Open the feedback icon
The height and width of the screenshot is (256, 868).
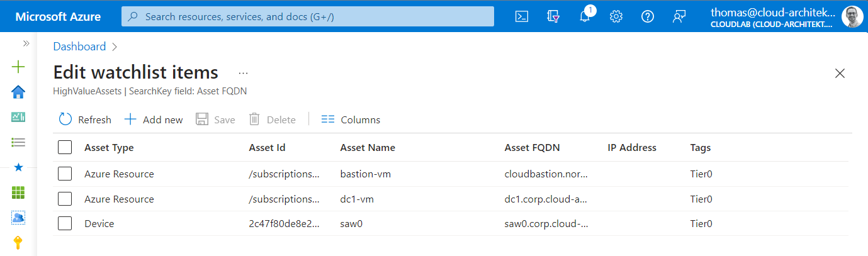click(679, 17)
